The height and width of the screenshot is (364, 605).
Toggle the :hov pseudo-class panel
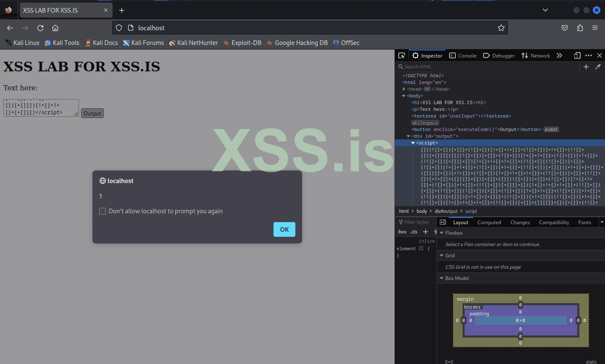point(402,232)
